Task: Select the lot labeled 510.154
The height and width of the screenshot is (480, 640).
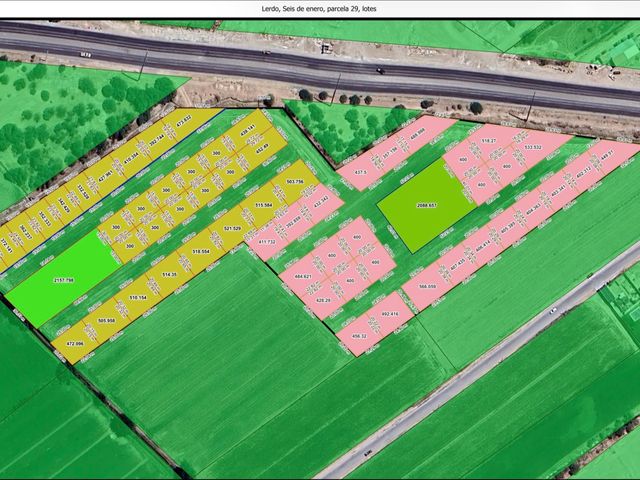Action: click(x=138, y=298)
